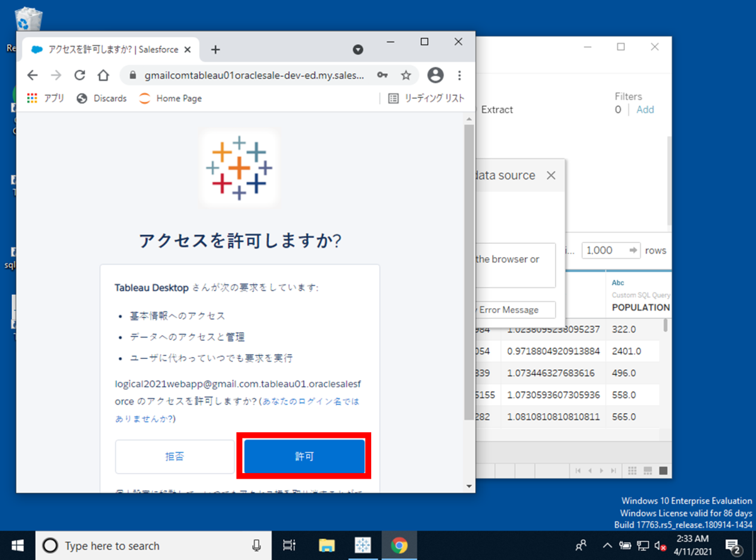Close the data source dialog in Tableau

click(551, 176)
